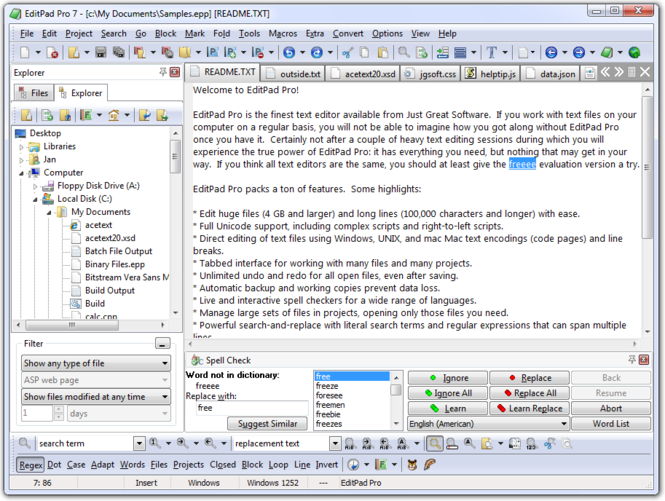
Task: Collapse the My Documents tree node
Action: pyautogui.click(x=49, y=212)
